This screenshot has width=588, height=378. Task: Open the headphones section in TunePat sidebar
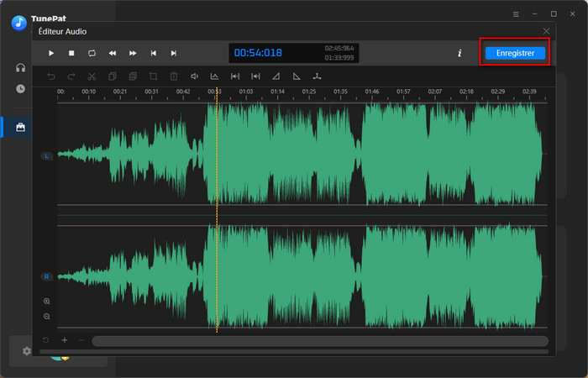click(x=21, y=67)
